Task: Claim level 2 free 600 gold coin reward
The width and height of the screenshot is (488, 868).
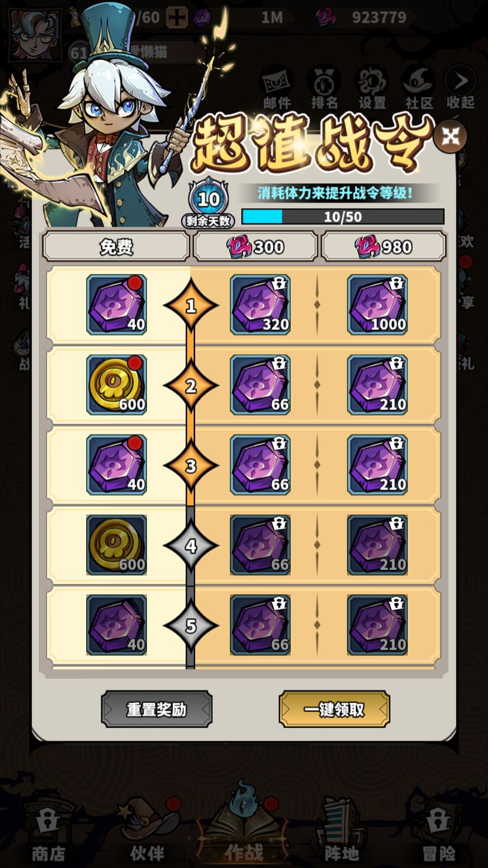Action: 116,385
